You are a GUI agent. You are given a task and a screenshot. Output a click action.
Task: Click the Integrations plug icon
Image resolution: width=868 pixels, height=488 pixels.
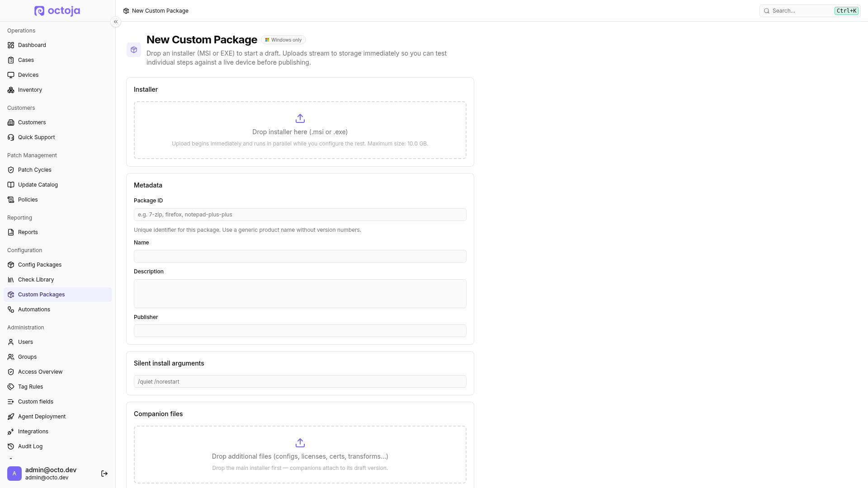pos(11,432)
